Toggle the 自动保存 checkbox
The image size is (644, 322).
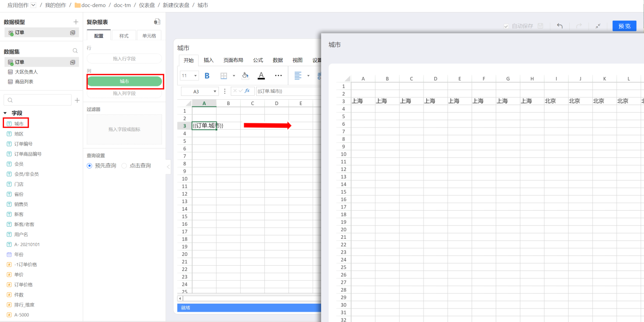506,26
